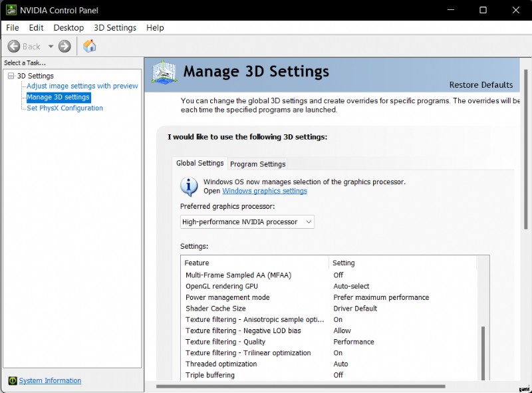Screen dimensions: 532x393
Task: Click the Auto value for Threaded optimization
Action: pos(340,364)
